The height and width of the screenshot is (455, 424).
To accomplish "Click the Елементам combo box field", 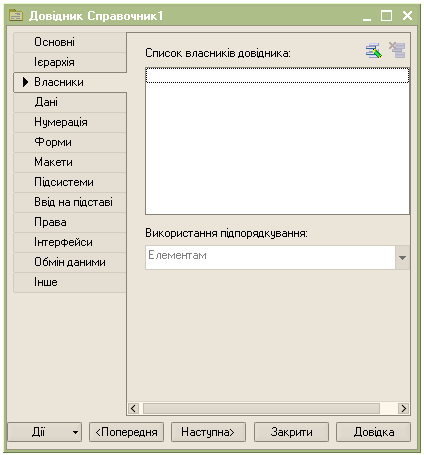I will [270, 257].
